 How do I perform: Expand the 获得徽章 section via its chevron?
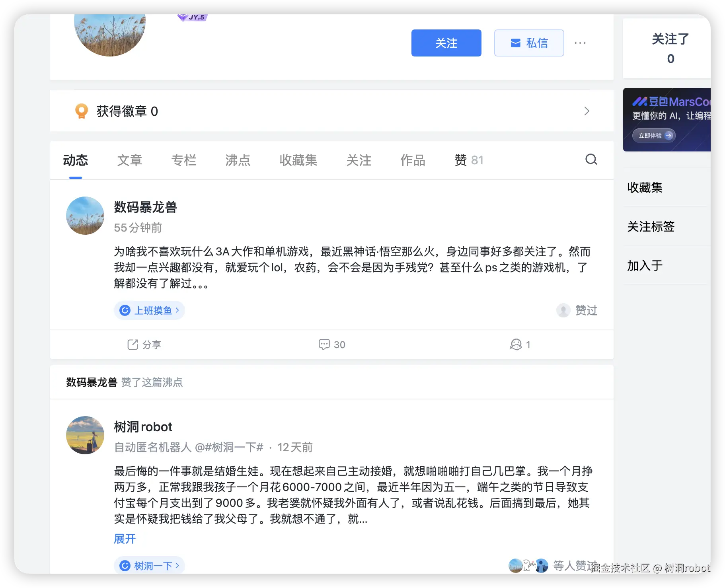tap(587, 111)
